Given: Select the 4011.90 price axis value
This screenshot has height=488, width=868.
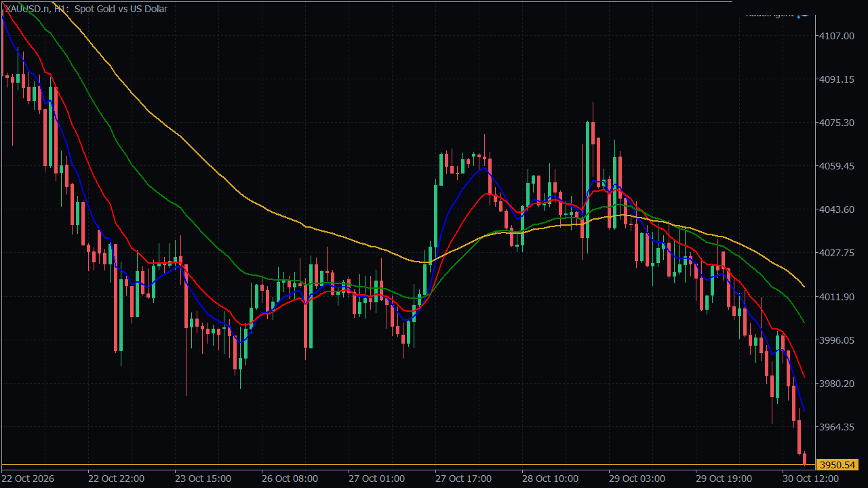Looking at the screenshot, I should pos(837,297).
